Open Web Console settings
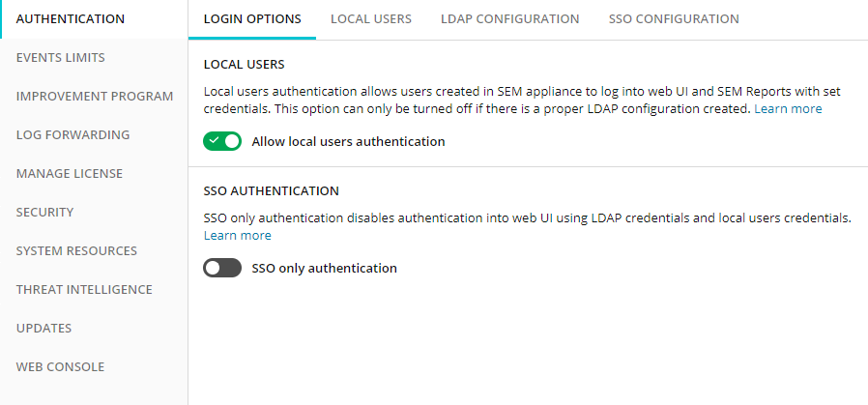 pyautogui.click(x=60, y=367)
